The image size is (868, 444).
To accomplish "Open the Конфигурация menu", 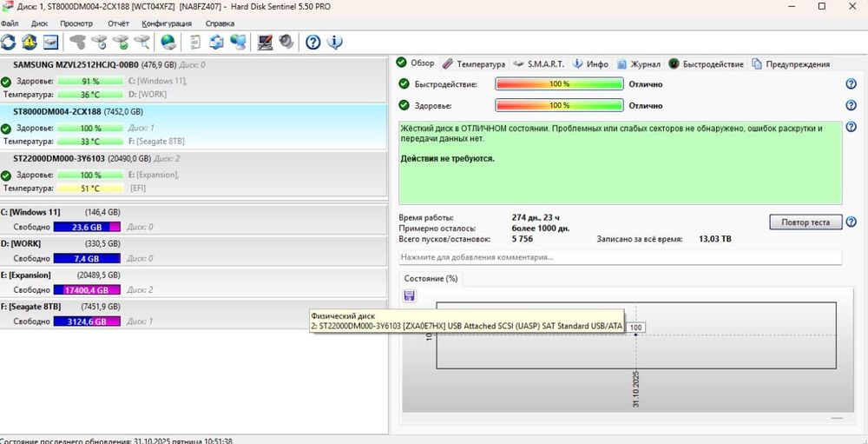I will 167,23.
